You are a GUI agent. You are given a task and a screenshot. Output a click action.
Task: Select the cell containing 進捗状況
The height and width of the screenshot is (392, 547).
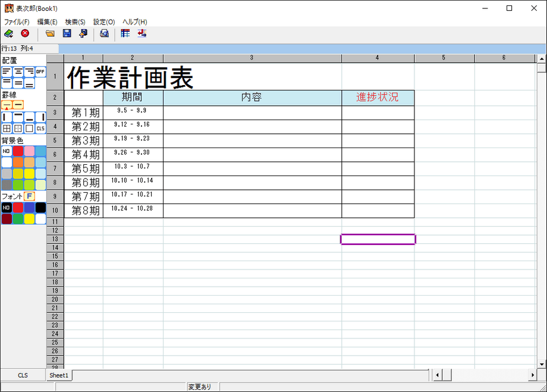pyautogui.click(x=378, y=97)
